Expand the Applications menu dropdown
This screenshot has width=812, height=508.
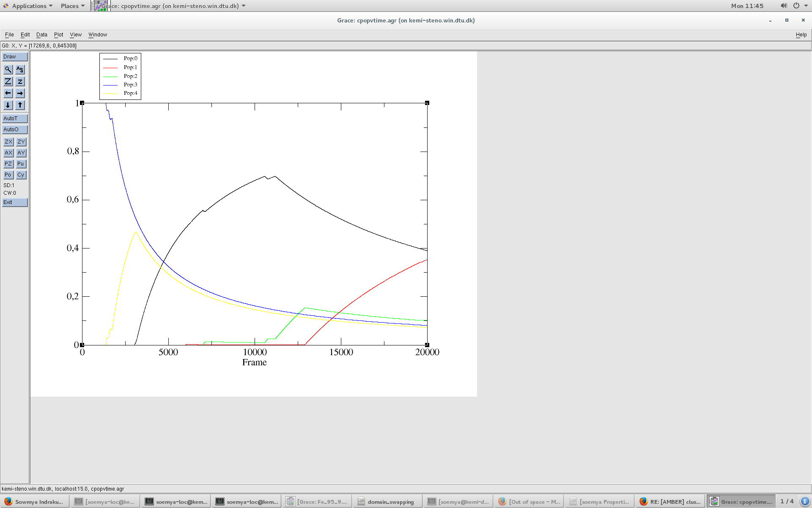click(x=29, y=6)
